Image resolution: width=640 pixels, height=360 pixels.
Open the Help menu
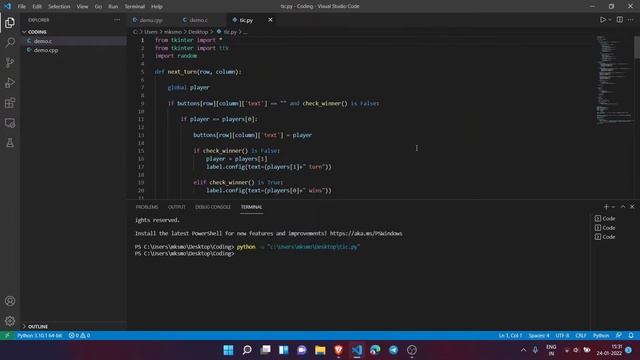pos(157,7)
